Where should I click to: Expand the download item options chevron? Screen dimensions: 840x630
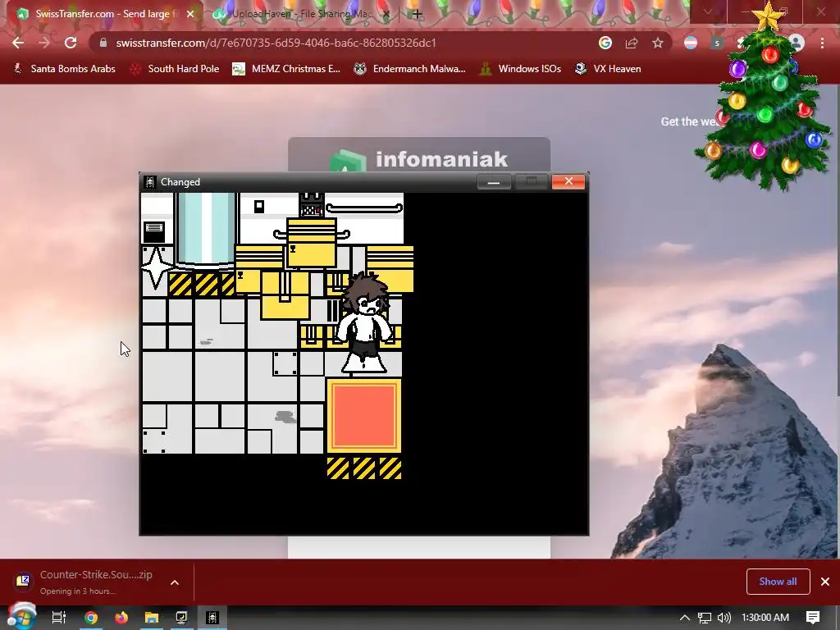click(175, 582)
